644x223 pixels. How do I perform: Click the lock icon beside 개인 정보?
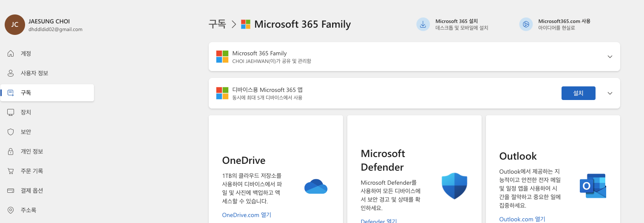coord(11,152)
